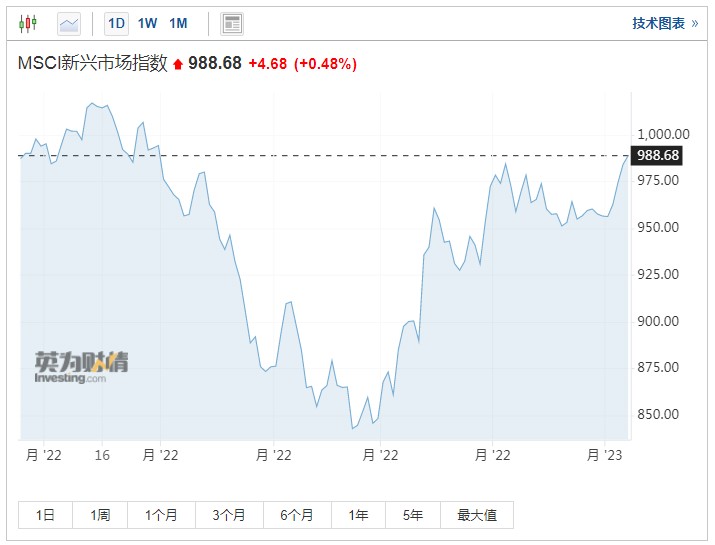Choose the 1M interval
715x545 pixels.
pos(178,23)
